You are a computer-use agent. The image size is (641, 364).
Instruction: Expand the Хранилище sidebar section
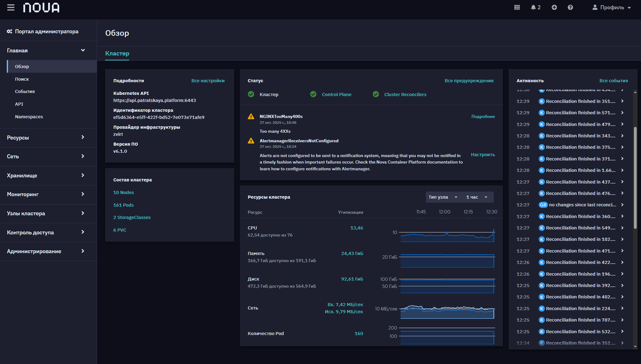pos(48,176)
